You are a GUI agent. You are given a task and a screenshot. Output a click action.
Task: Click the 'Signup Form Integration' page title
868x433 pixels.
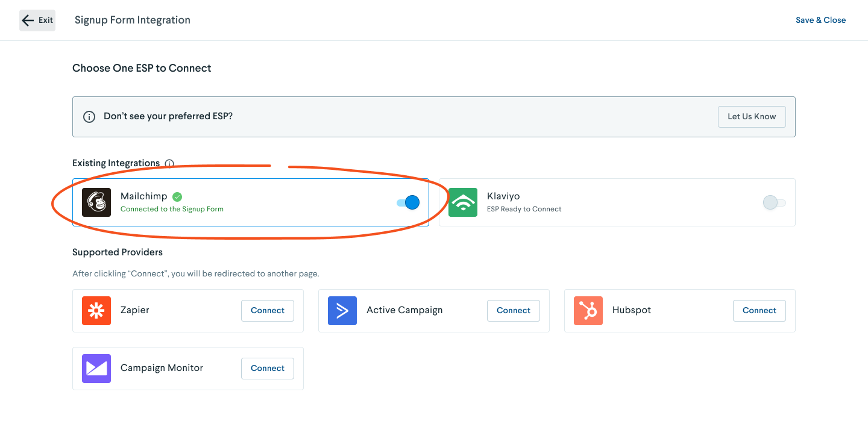pos(133,20)
